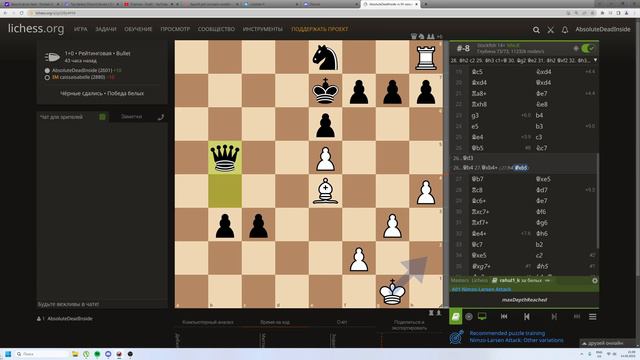Click the highlighted variation move Qb5
The width and height of the screenshot is (640, 360).
[x=521, y=168]
